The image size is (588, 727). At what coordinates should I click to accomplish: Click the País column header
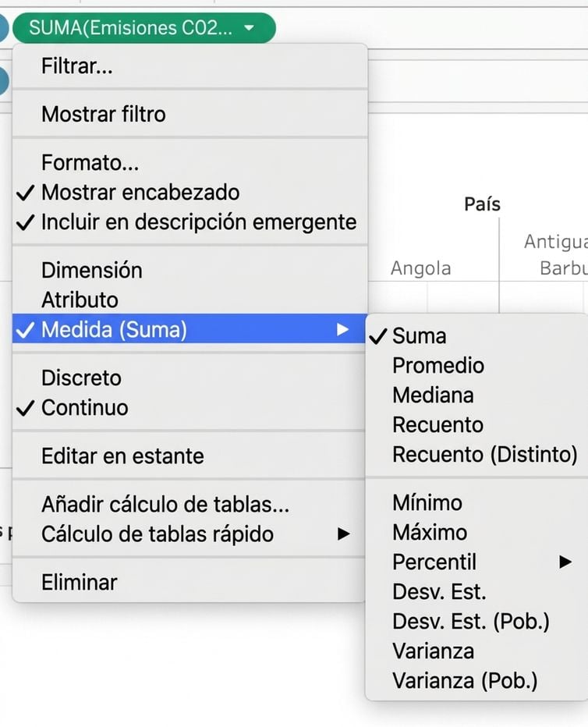click(x=483, y=204)
